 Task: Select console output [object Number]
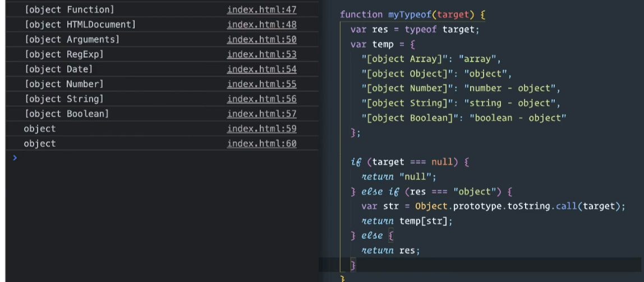[64, 84]
